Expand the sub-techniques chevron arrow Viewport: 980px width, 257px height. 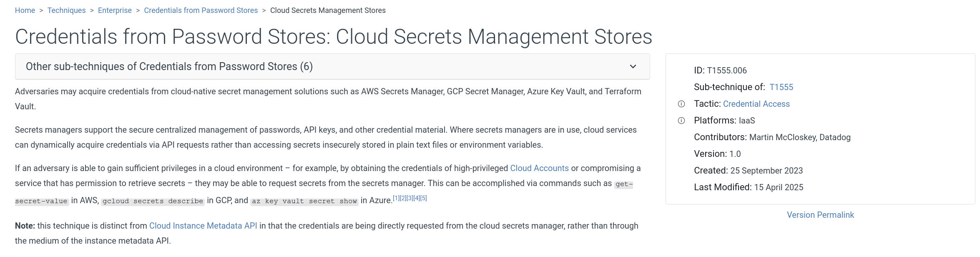(x=633, y=67)
